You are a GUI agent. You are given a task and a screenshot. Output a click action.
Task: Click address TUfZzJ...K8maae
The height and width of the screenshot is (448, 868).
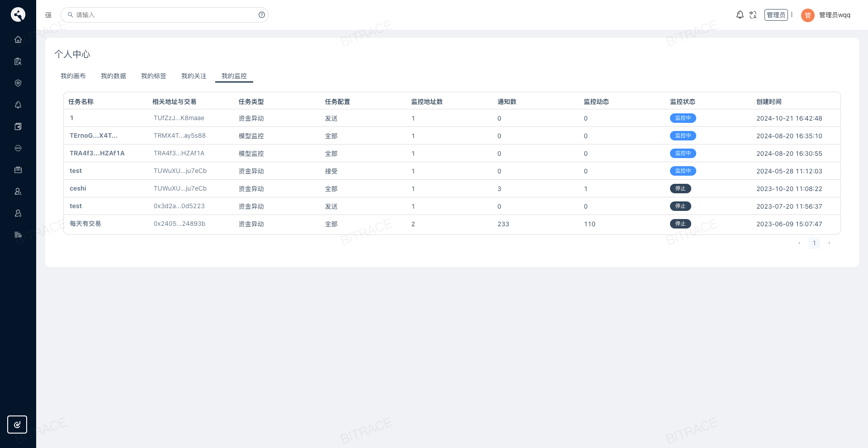point(179,118)
